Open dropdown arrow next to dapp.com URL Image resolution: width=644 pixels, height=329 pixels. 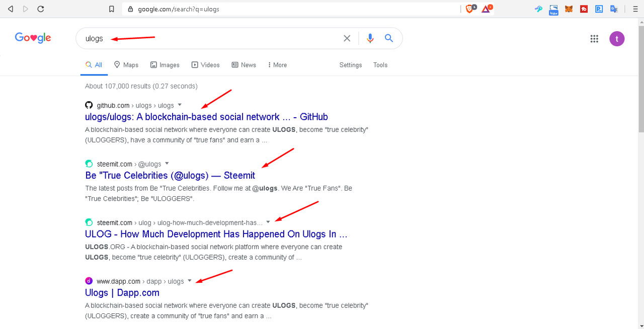click(190, 281)
